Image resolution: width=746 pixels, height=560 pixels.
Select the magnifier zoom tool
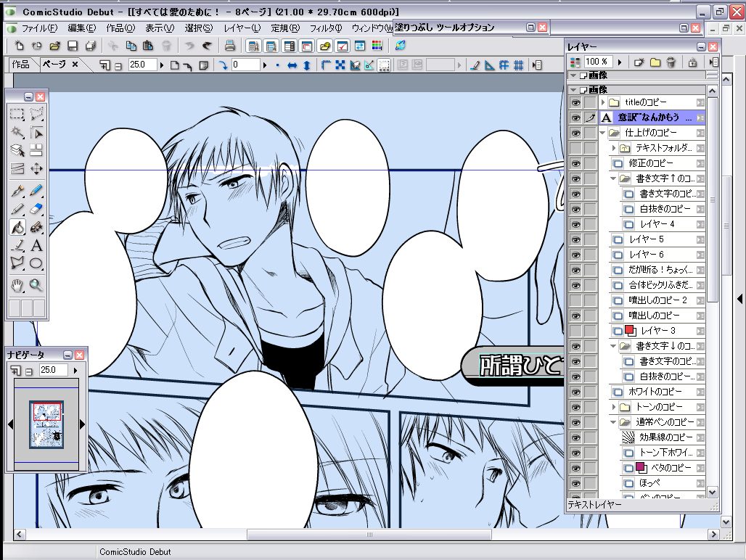point(36,286)
